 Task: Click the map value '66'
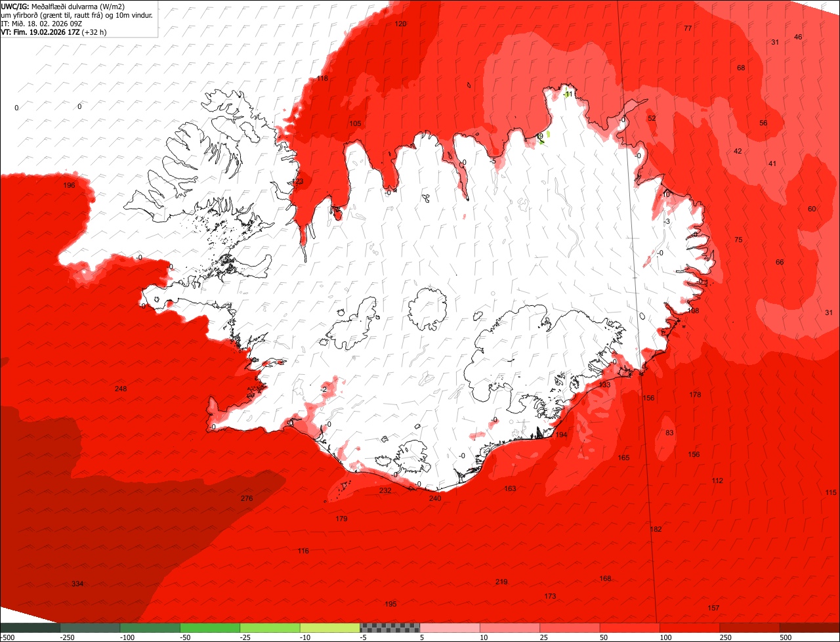point(780,263)
